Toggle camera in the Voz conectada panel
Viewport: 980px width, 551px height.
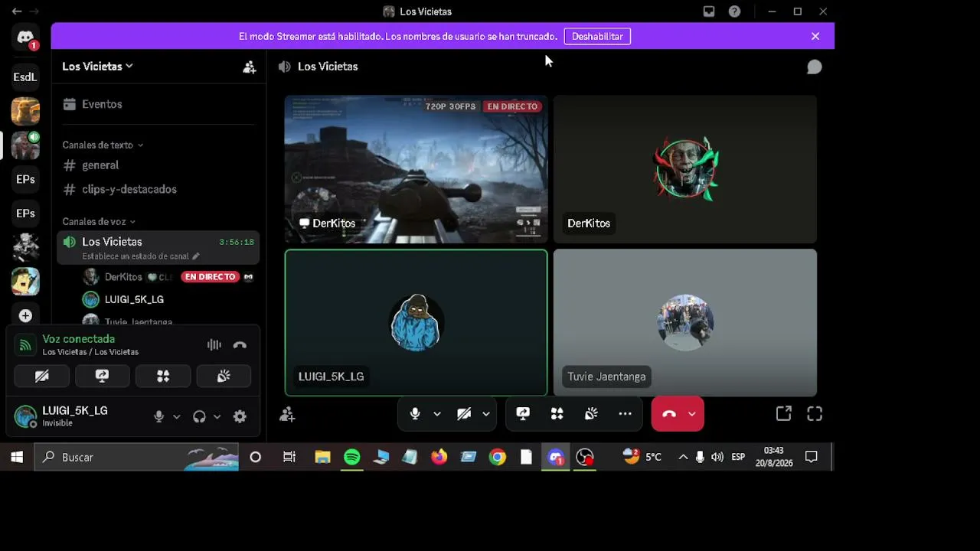(41, 376)
